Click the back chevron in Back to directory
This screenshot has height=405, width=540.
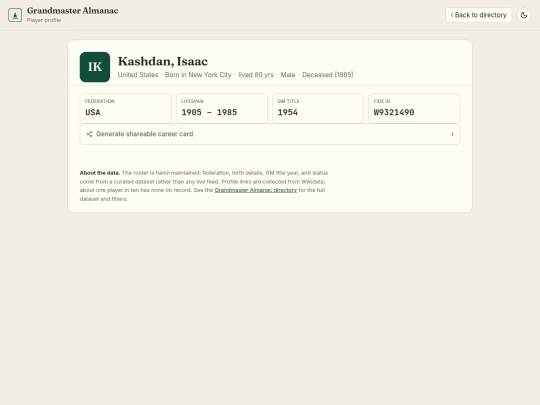pos(452,15)
